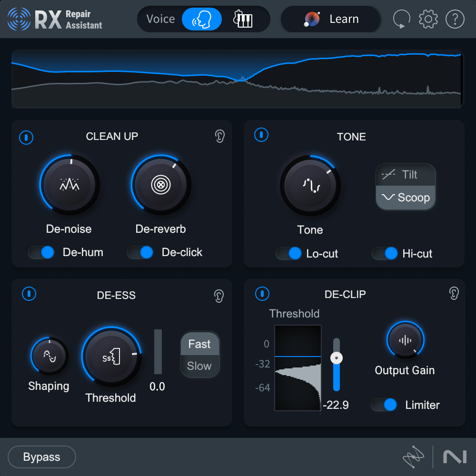Screen dimensions: 476x476
Task: Open the help question mark icon
Action: click(455, 19)
